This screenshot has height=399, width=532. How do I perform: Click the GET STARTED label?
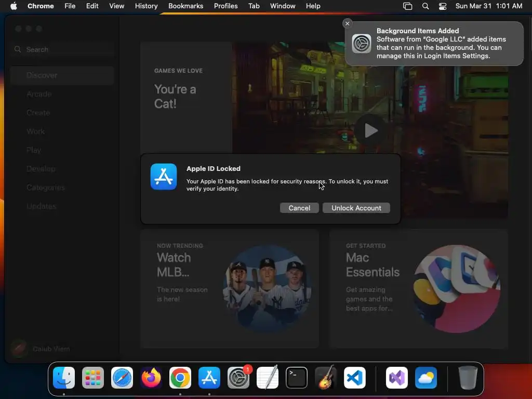pos(366,246)
